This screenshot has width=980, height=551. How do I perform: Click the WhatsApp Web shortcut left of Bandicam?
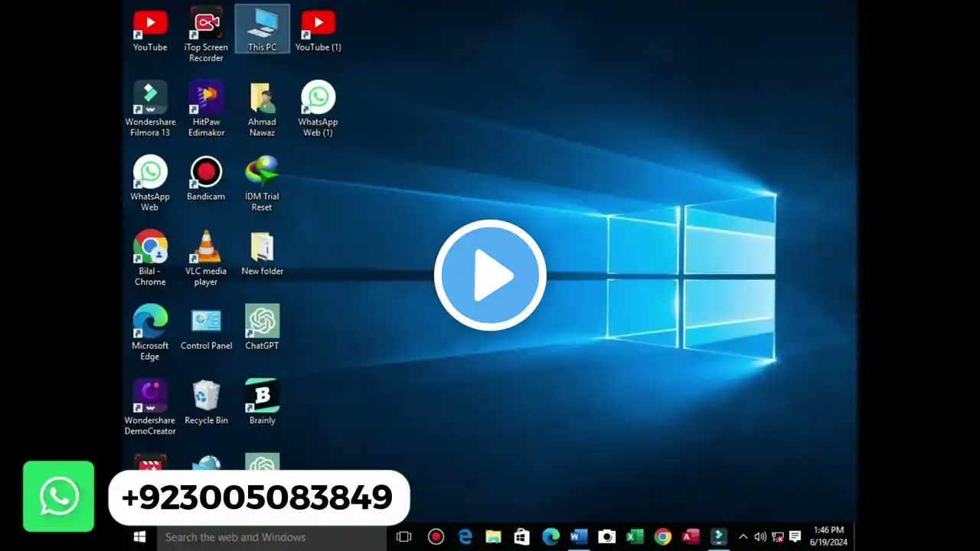pyautogui.click(x=150, y=184)
